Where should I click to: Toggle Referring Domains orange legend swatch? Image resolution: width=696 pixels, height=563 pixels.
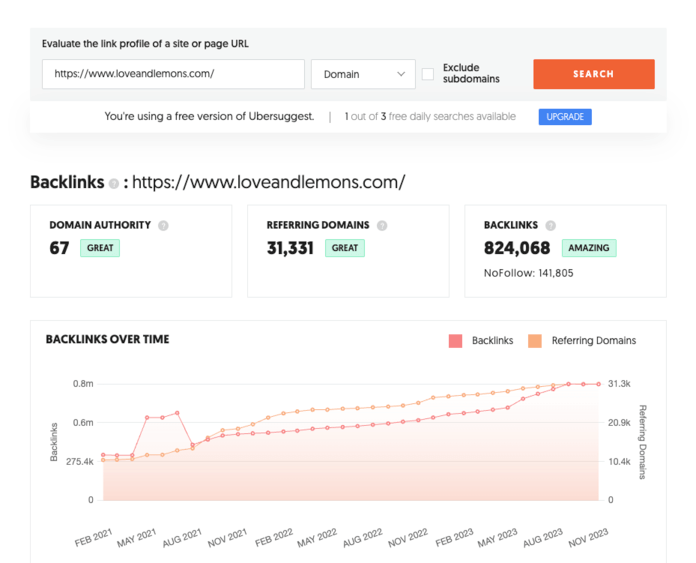point(536,341)
